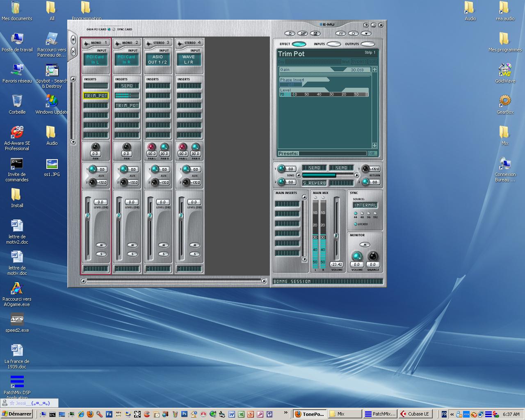Viewport: 525px width, 420px height.
Task: Open Cubase LE taskbar button
Action: [415, 414]
